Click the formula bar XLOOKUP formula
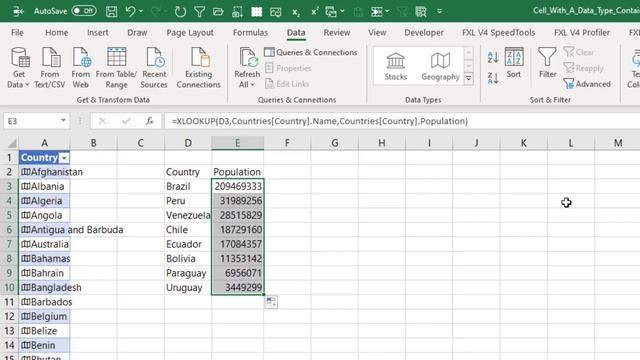This screenshot has width=640, height=360. [320, 121]
